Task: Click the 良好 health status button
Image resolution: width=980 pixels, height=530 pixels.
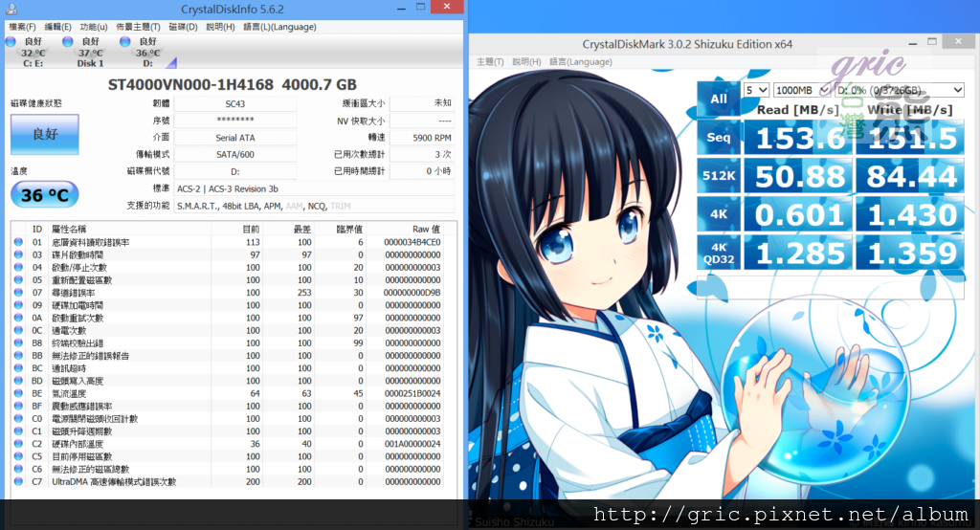Action: tap(45, 134)
